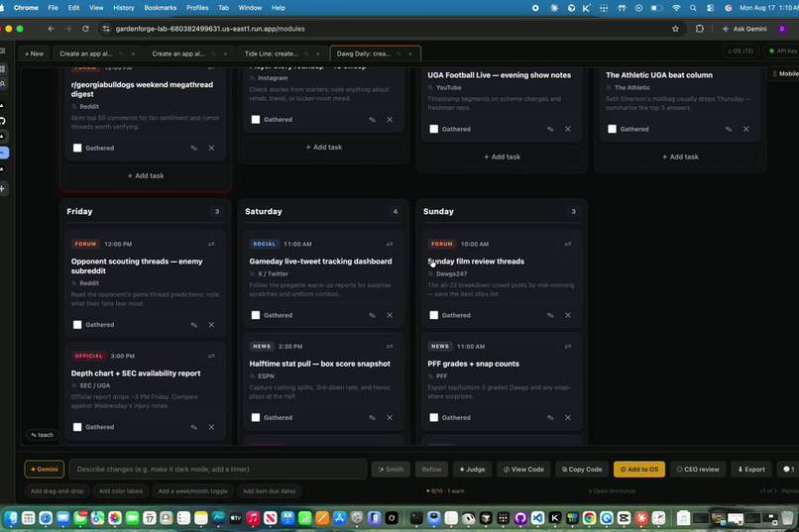799x532 pixels.
Task: Choose the 'Add drag-and-drop' suggestion chip
Action: pos(57,491)
